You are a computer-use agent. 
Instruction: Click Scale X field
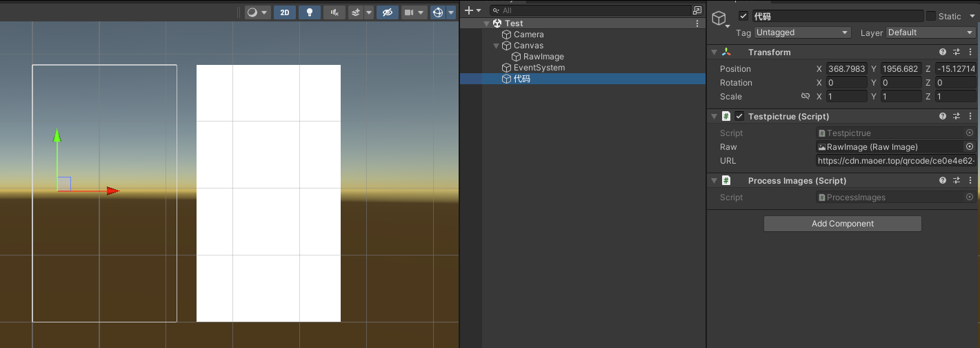click(846, 97)
